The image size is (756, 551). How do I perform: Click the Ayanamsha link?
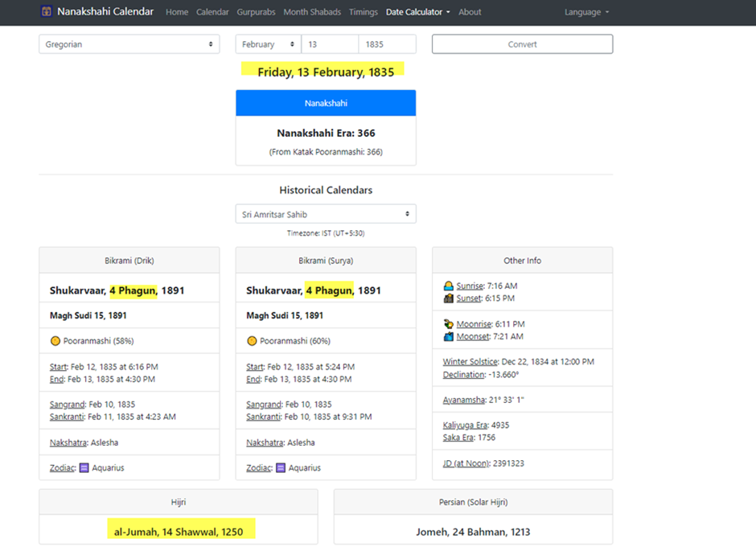[464, 400]
